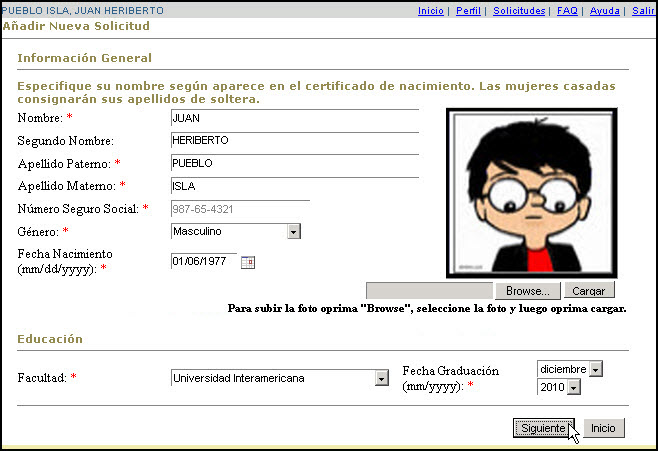This screenshot has height=451, width=658.
Task: Open the FAQ link
Action: 567,10
